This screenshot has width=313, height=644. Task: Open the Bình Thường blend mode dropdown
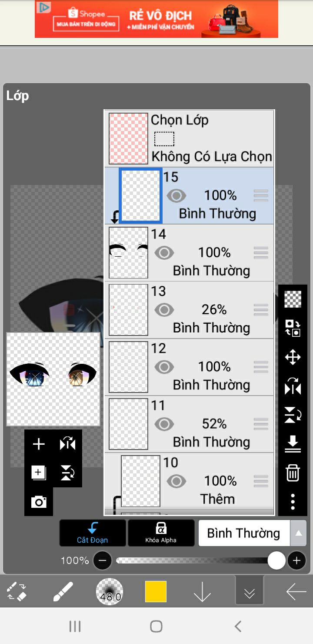pyautogui.click(x=252, y=533)
